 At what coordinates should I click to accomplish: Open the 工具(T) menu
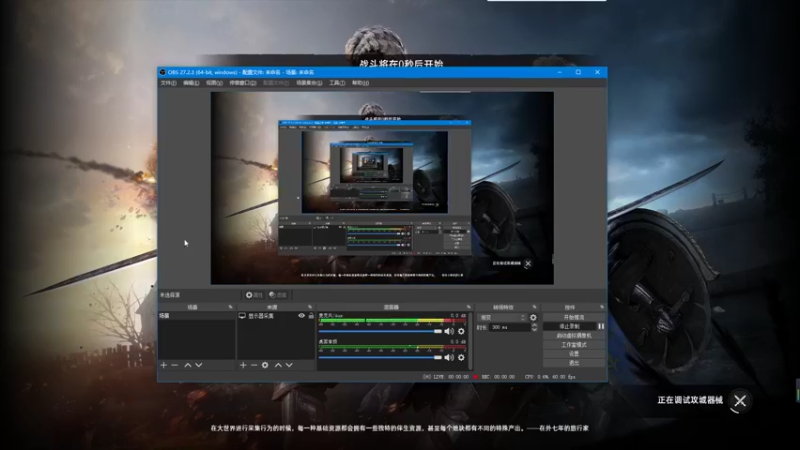click(x=337, y=83)
